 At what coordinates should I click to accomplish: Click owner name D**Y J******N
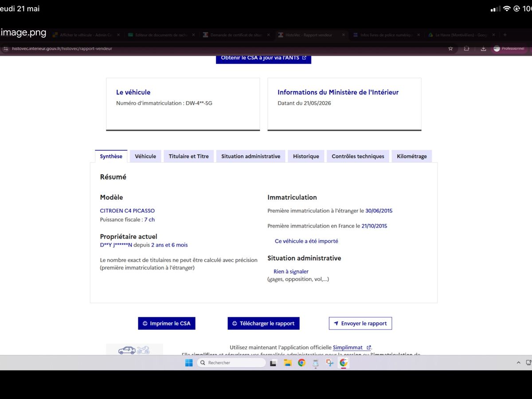116,245
